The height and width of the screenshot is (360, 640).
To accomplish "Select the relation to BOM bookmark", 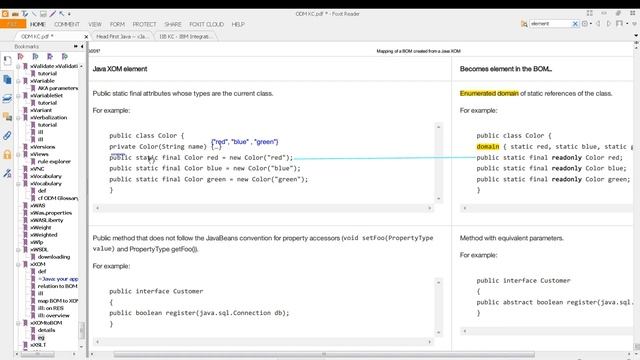I will click(x=58, y=287).
